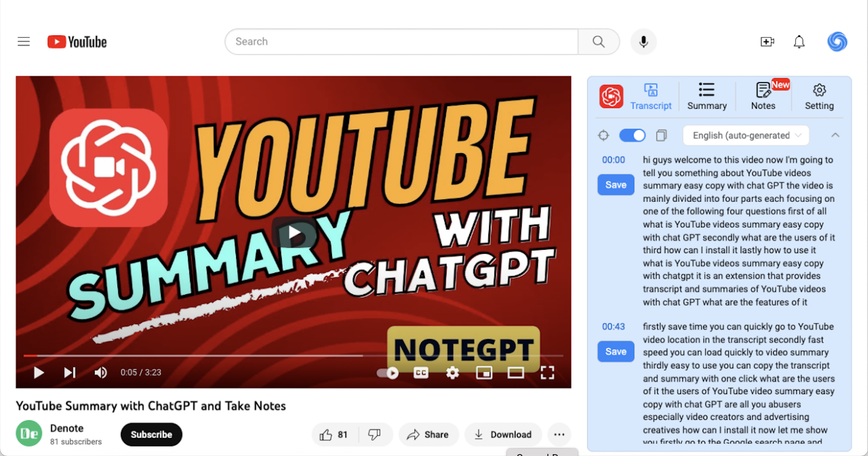The height and width of the screenshot is (456, 868).
Task: Open the notifications bell
Action: click(799, 42)
